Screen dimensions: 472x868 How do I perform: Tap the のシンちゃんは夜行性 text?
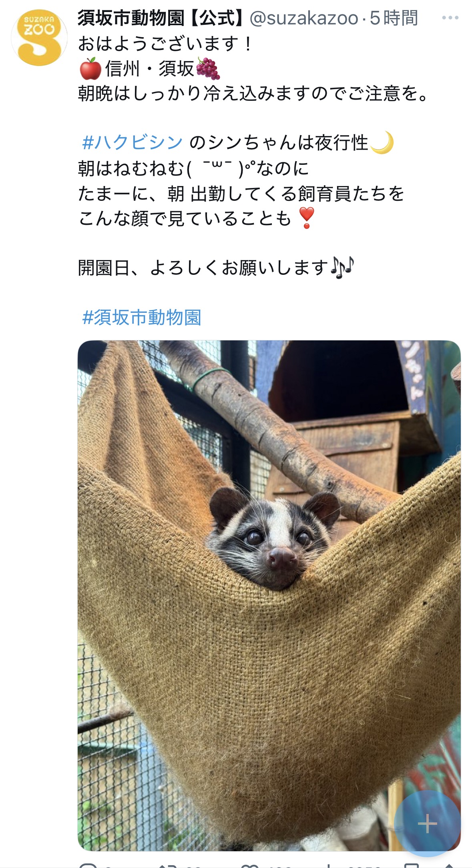[x=278, y=143]
